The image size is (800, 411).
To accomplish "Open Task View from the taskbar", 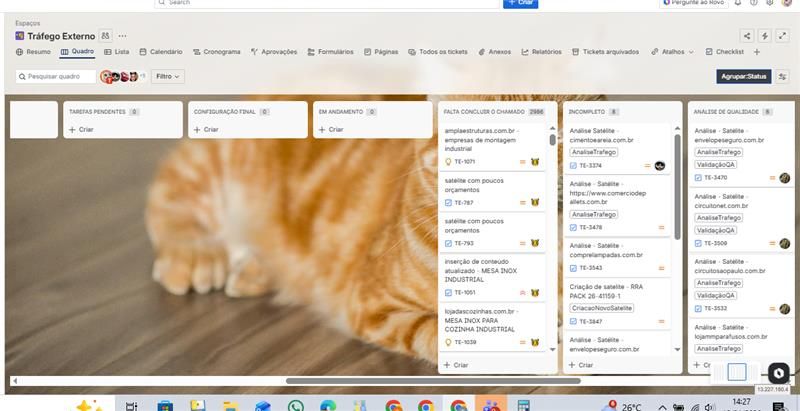I will click(132, 406).
